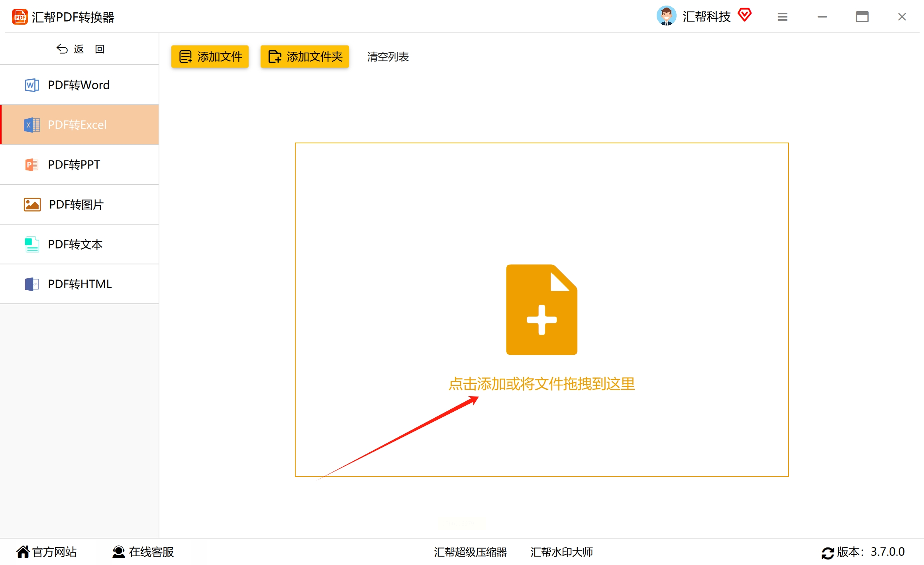Switch to PDF转HTML option
The image size is (924, 565).
click(80, 284)
